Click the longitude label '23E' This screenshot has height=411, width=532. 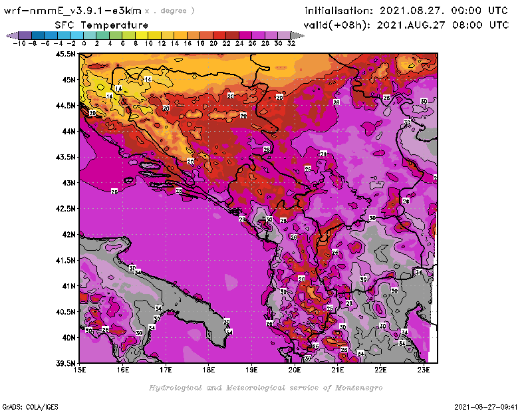coord(424,370)
